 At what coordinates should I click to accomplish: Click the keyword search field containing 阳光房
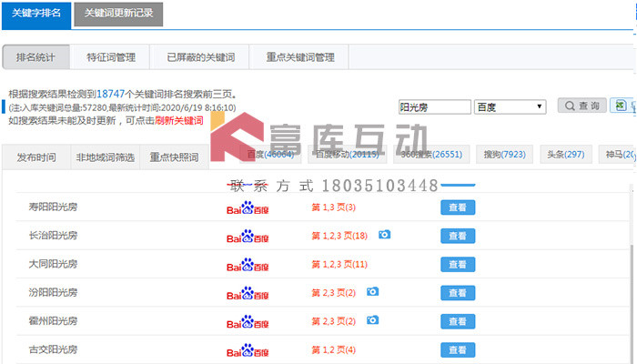tap(435, 106)
